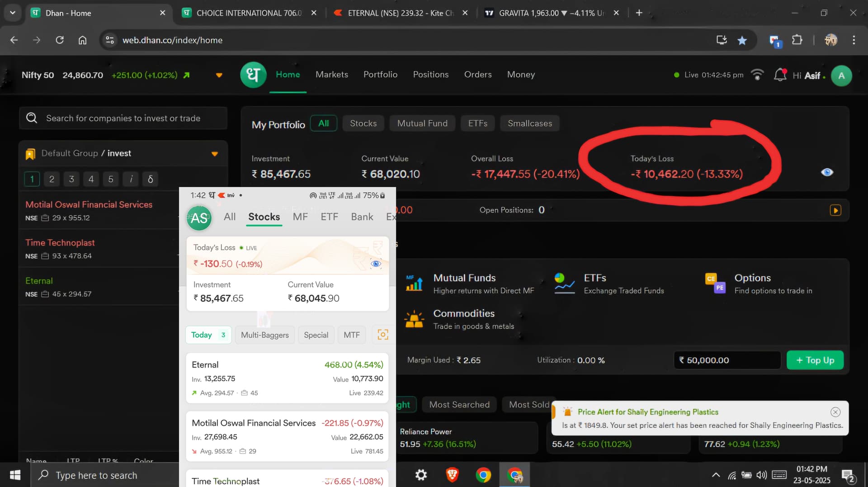
Task: Open the Mutual Funds chart icon
Action: (x=414, y=284)
